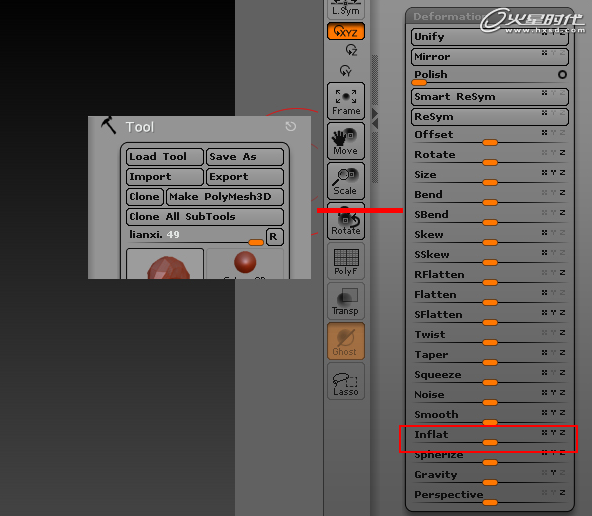Click the Size slider handle
The height and width of the screenshot is (516, 592).
tap(490, 183)
